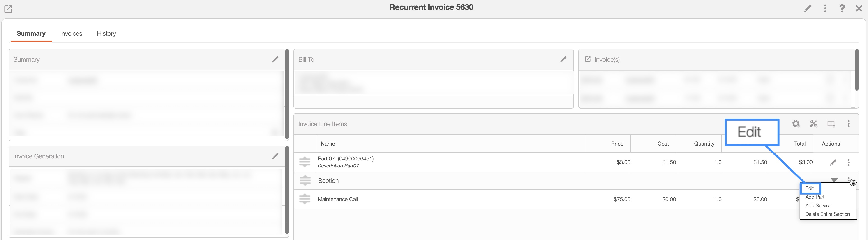
Task: Switch to the History tab
Action: [106, 33]
